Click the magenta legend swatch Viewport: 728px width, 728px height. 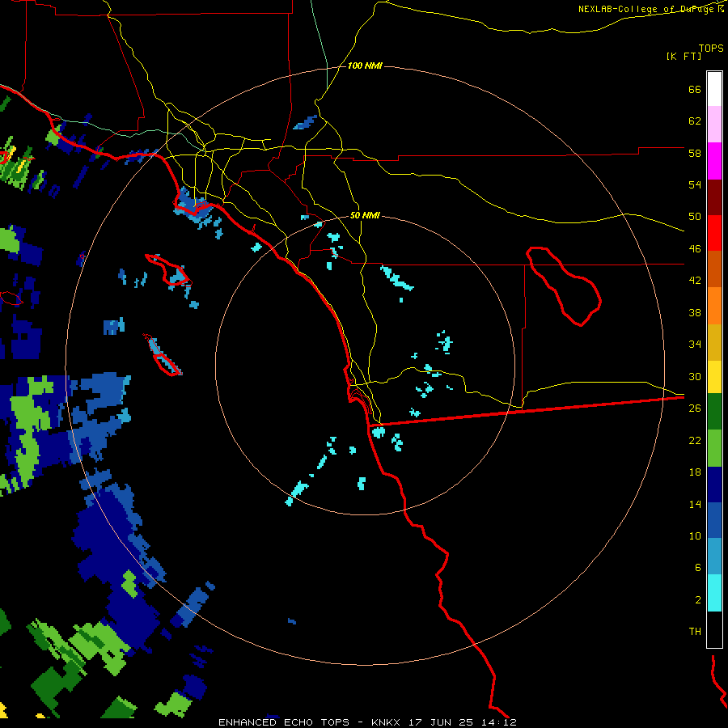[714, 161]
